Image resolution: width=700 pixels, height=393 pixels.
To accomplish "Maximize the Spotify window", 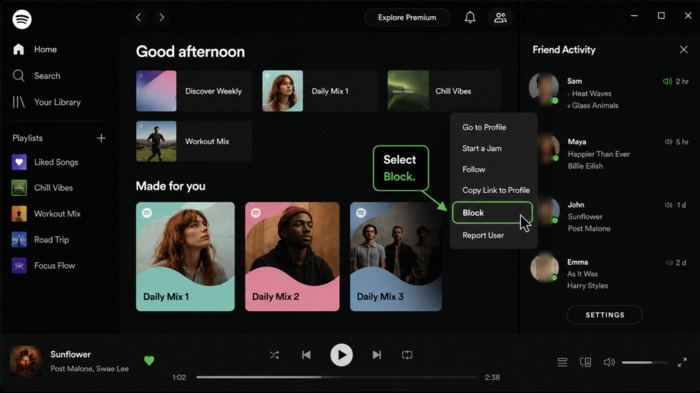I will (661, 16).
